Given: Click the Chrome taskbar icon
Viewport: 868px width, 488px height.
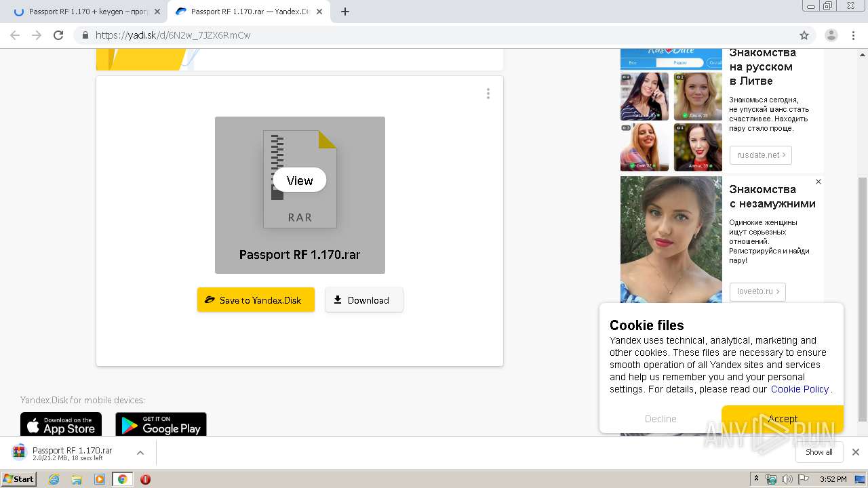Looking at the screenshot, I should click(x=122, y=479).
